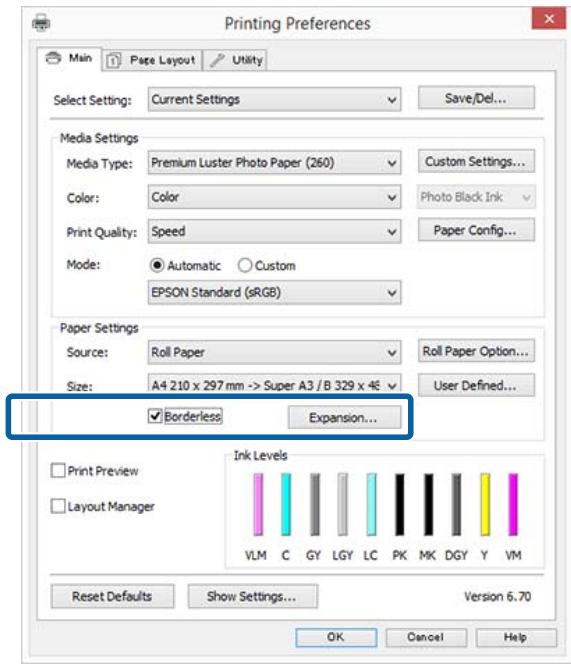Screen dimensions: 571x665
Task: Open the Print Quality dropdown
Action: coord(274,232)
